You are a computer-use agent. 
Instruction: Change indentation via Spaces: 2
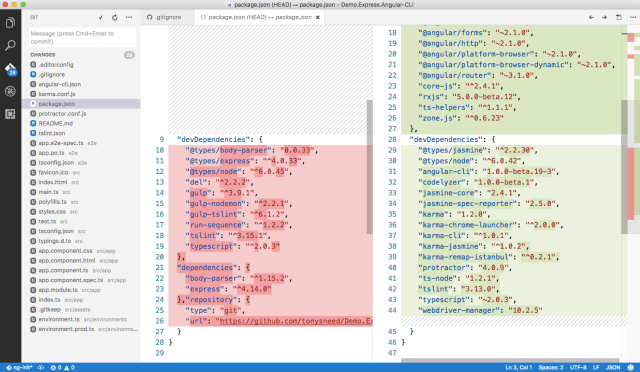pos(551,368)
